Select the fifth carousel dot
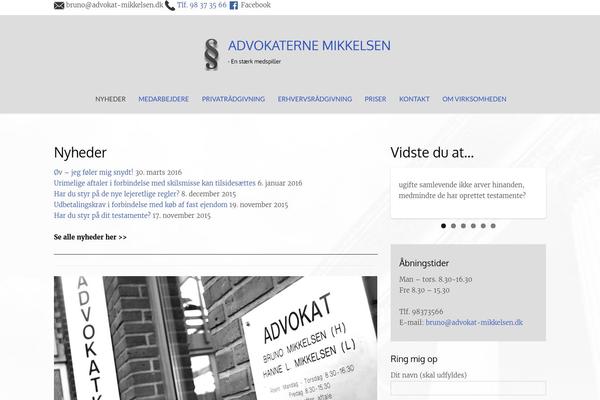This screenshot has height=400, width=600. point(483,226)
